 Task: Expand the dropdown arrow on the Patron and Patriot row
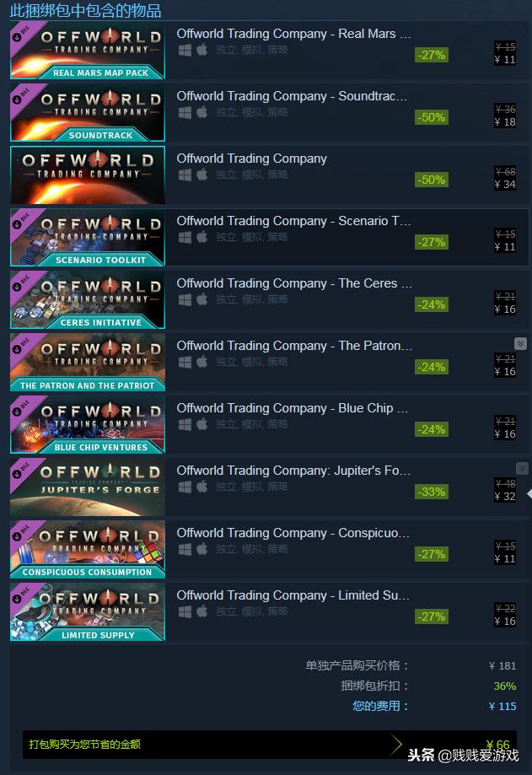tap(520, 343)
